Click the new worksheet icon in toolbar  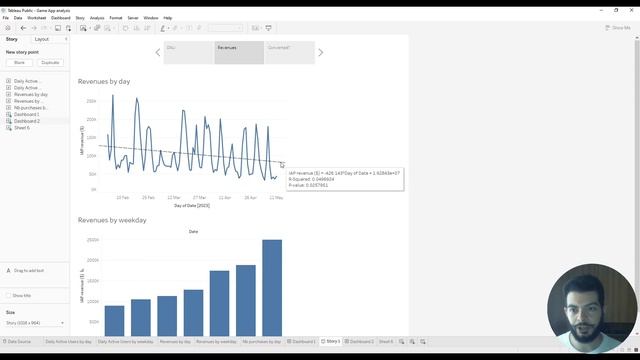click(x=83, y=28)
